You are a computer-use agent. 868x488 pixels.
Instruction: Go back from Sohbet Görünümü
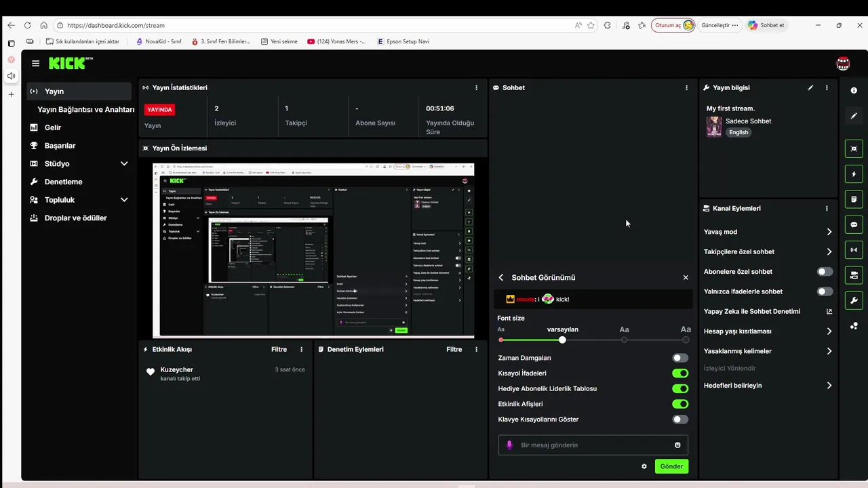tap(501, 277)
